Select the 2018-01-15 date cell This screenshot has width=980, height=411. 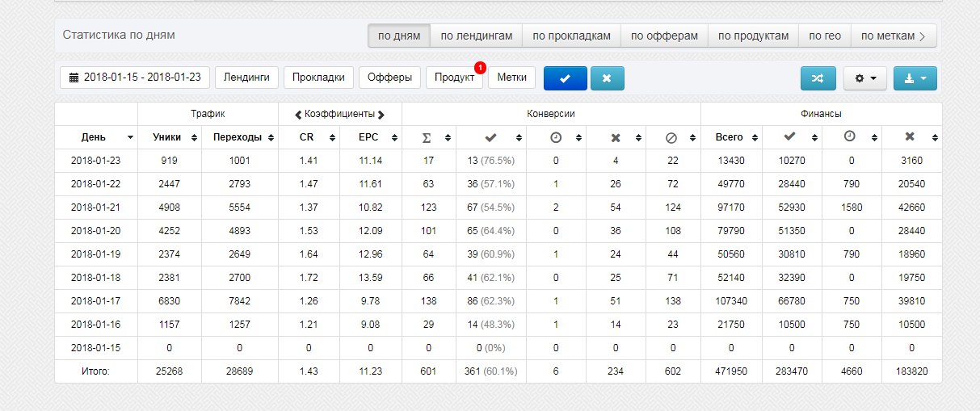(96, 348)
